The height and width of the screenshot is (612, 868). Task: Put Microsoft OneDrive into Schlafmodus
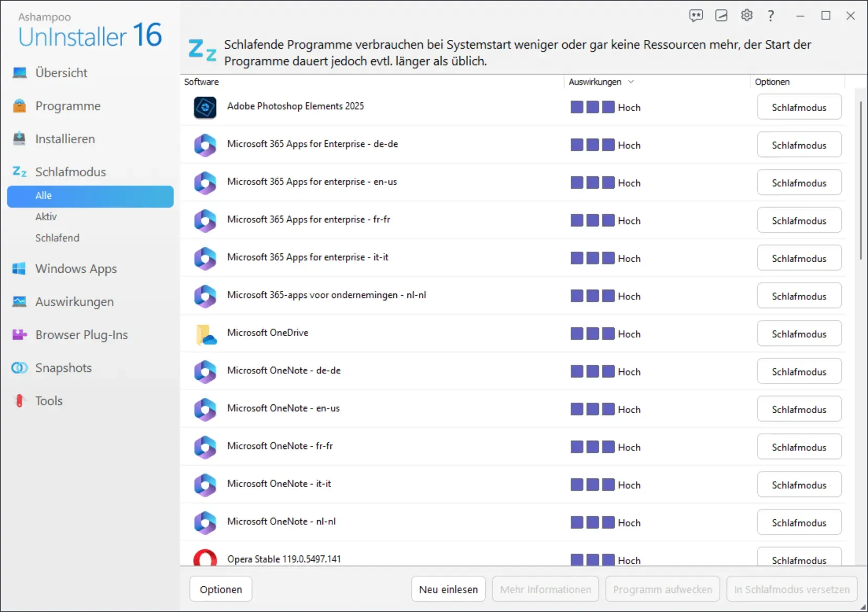tap(799, 334)
